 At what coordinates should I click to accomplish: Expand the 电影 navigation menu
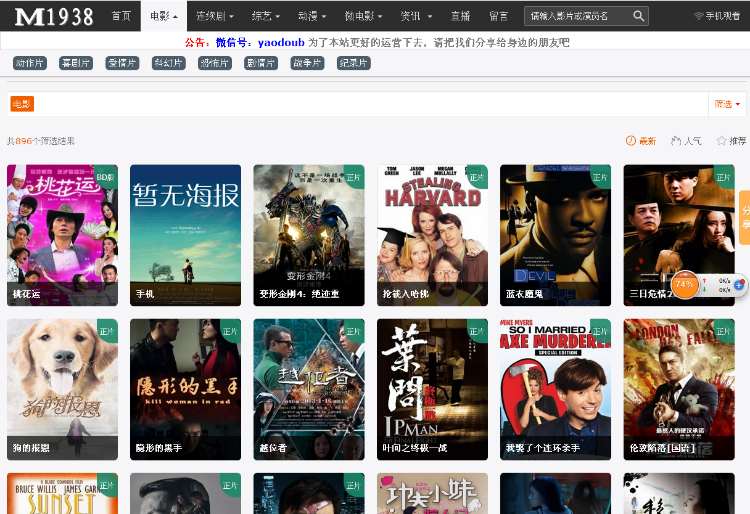point(164,16)
